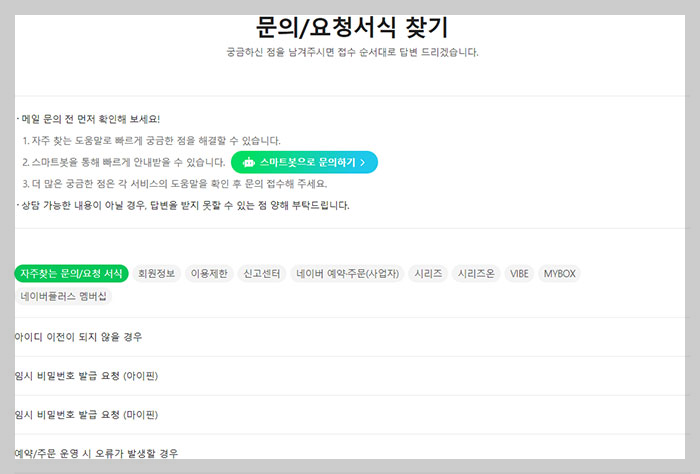Screen dimensions: 700x474
Task: Click the 스마트봇으로 문의하기 button
Action: click(304, 162)
